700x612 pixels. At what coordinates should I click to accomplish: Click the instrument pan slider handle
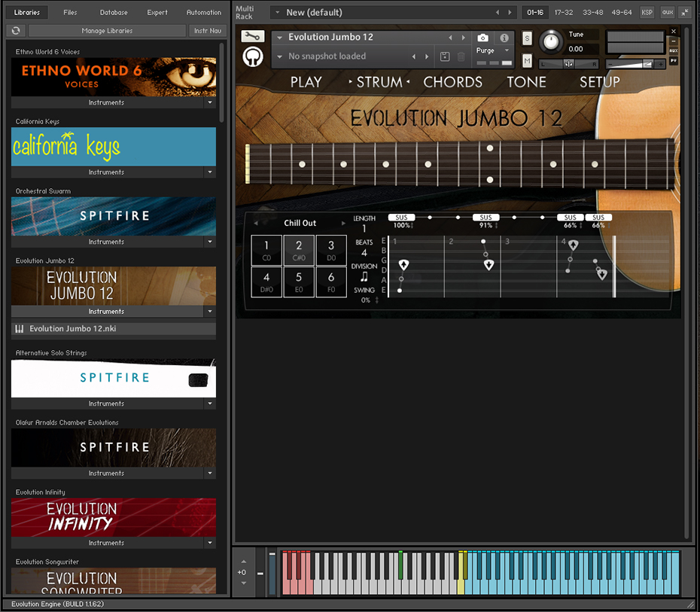568,64
